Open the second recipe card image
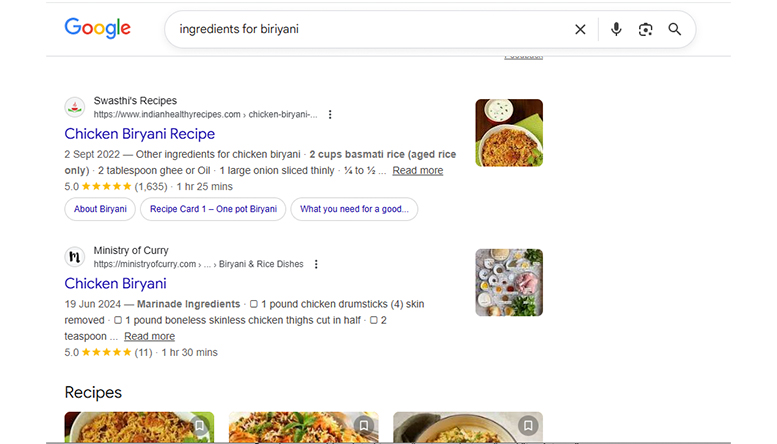The height and width of the screenshot is (444, 777). pyautogui.click(x=304, y=427)
